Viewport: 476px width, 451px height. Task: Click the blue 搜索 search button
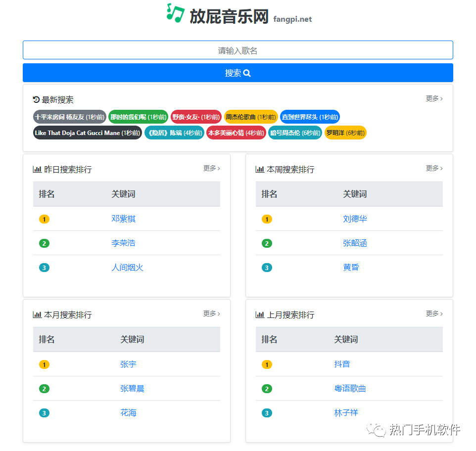point(238,73)
